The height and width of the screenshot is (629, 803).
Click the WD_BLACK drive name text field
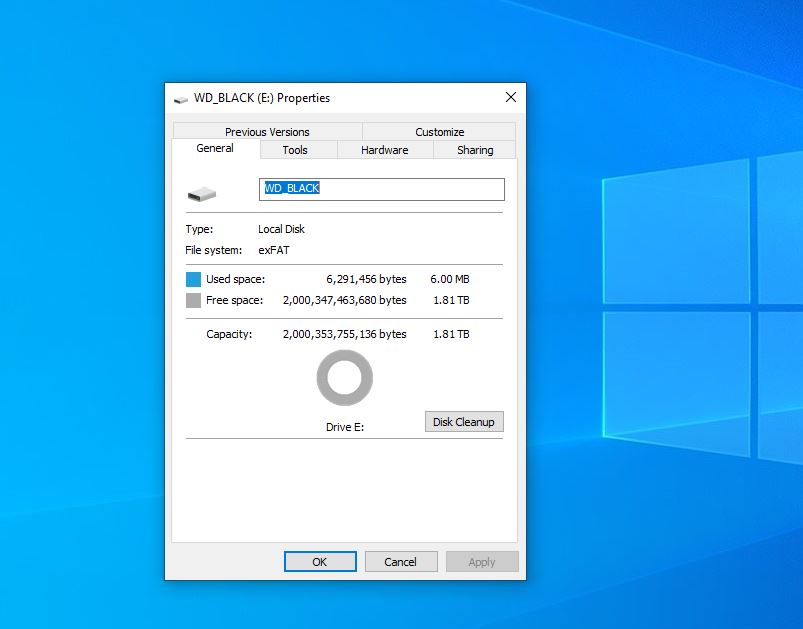tap(382, 189)
